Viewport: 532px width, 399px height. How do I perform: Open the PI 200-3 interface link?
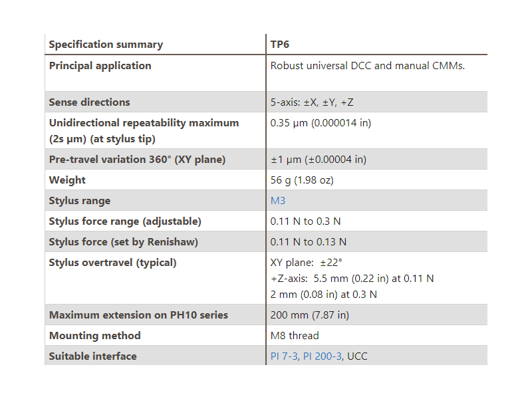point(323,356)
